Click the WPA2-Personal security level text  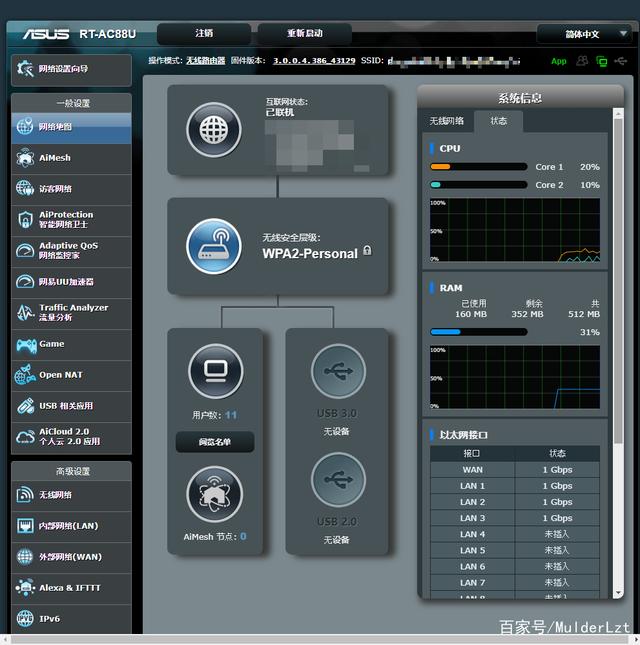310,253
